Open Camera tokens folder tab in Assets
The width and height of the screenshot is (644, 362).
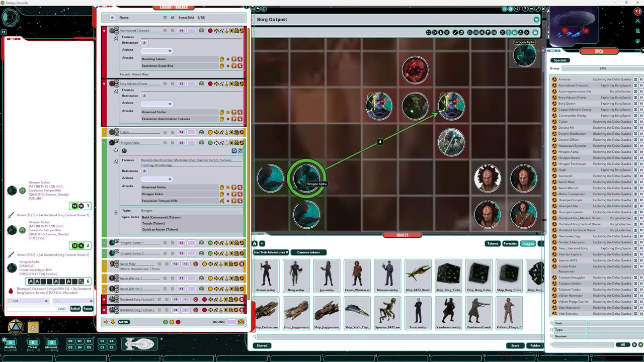click(308, 252)
